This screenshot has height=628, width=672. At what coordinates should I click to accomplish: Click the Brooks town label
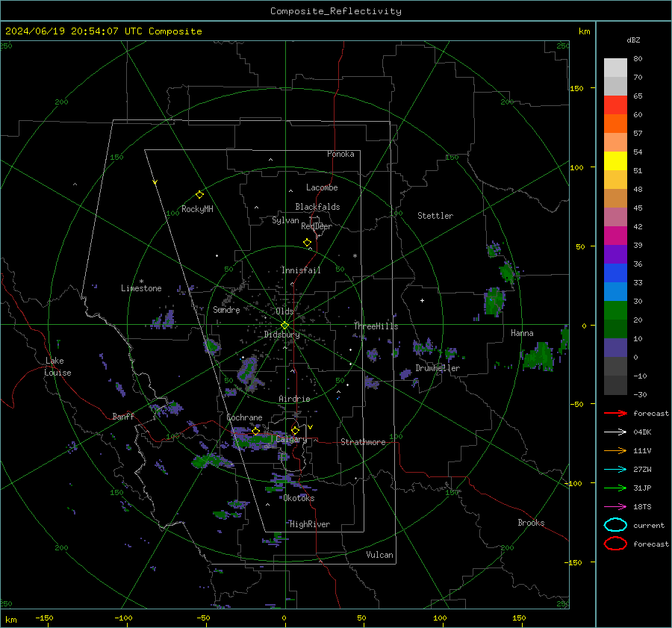[x=531, y=523]
